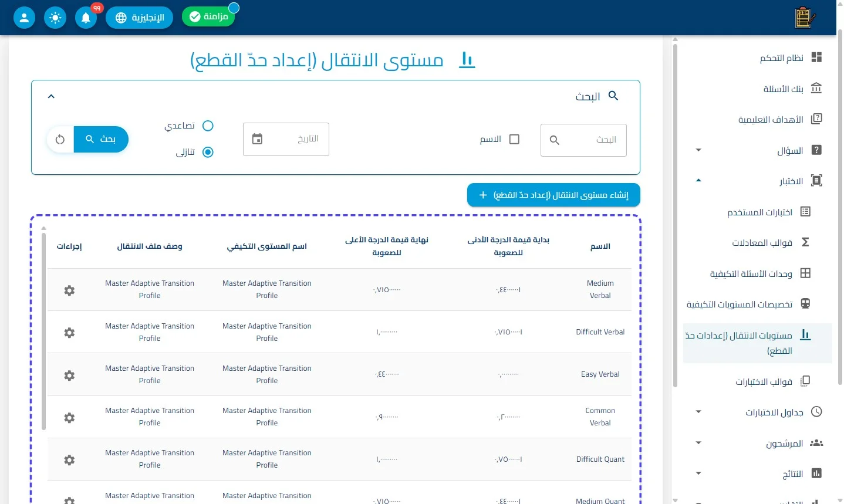The height and width of the screenshot is (504, 844).
Task: Open الأهداف التعليمية sidebar icon
Action: (816, 119)
